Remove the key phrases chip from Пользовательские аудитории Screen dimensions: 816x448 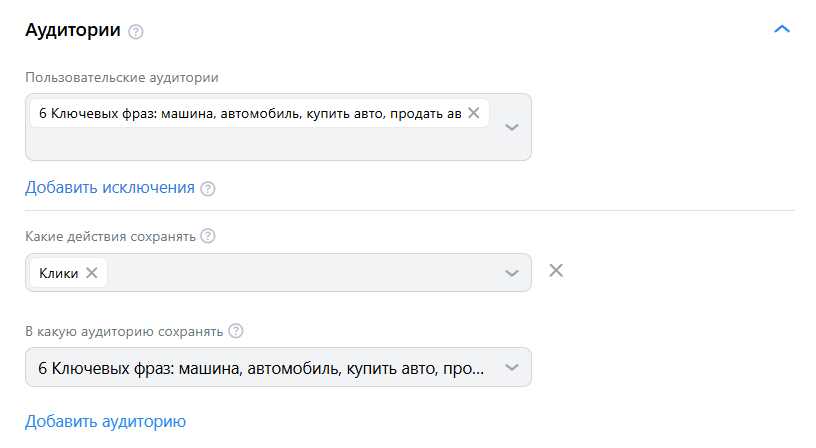474,113
